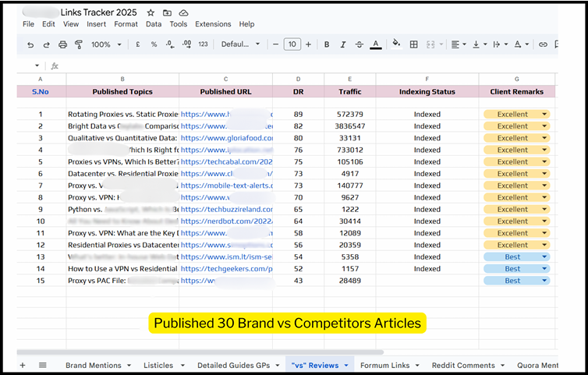
Task: Select the column D header
Action: pyautogui.click(x=298, y=79)
